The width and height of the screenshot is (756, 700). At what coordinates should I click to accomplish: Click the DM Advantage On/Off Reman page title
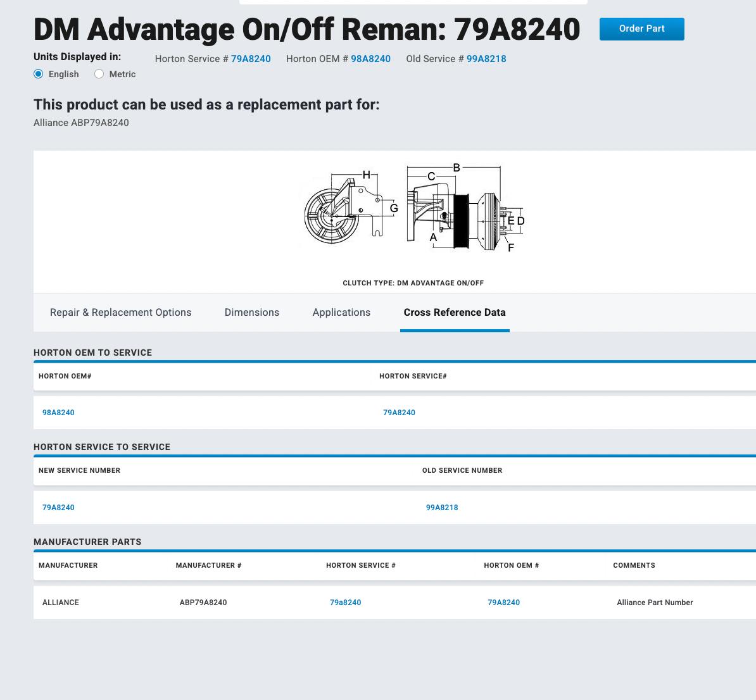[x=306, y=29]
